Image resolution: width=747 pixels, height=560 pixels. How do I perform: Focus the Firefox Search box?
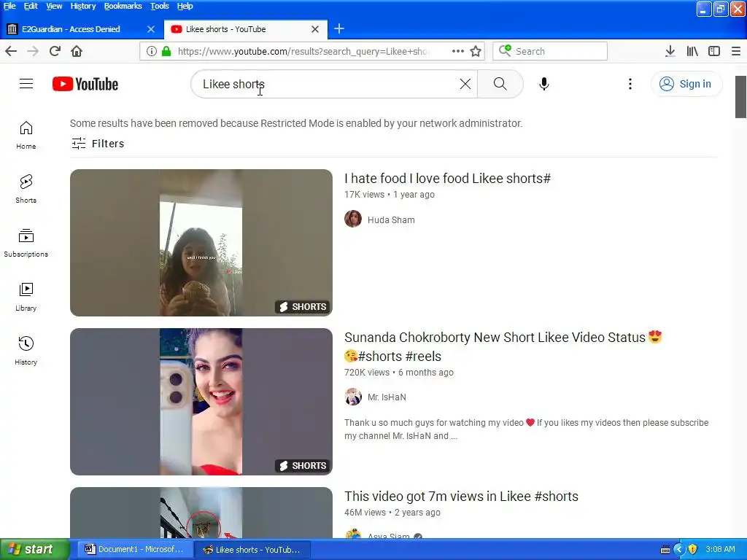click(550, 52)
